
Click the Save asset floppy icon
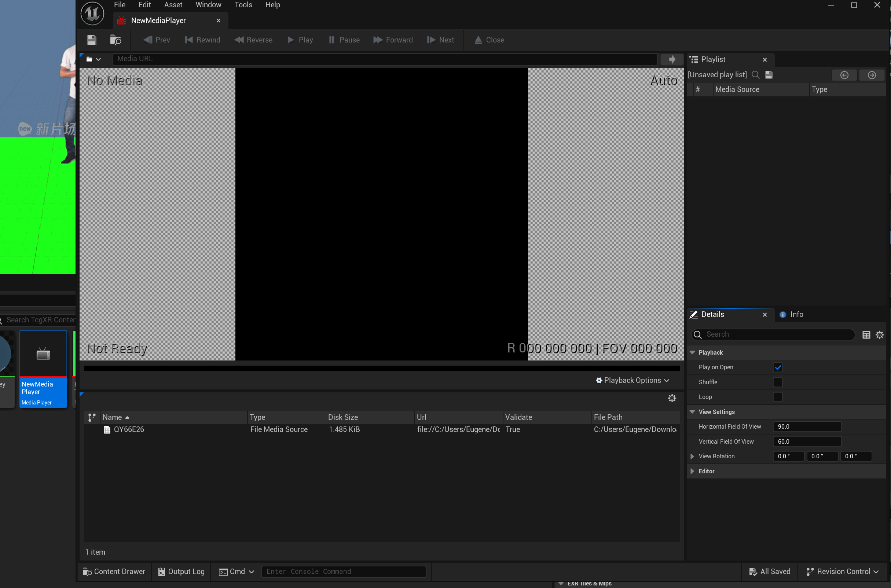(92, 40)
